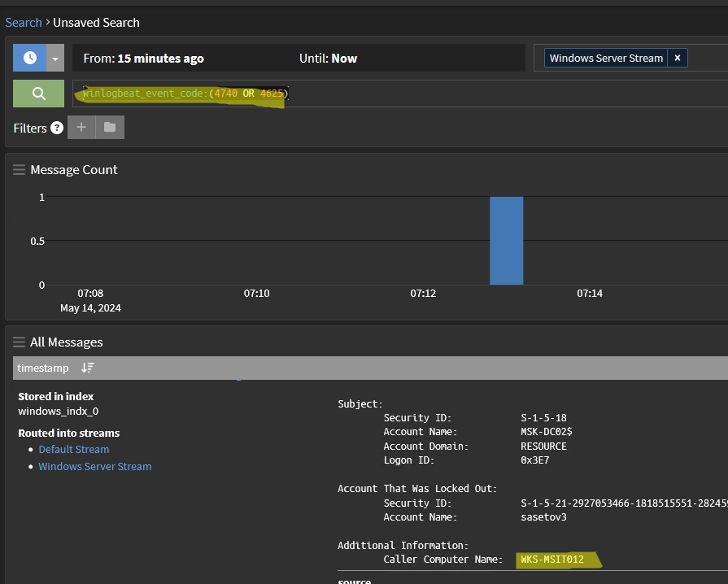Open the time range preset dropdown arrow
The height and width of the screenshot is (584, 728).
point(55,58)
